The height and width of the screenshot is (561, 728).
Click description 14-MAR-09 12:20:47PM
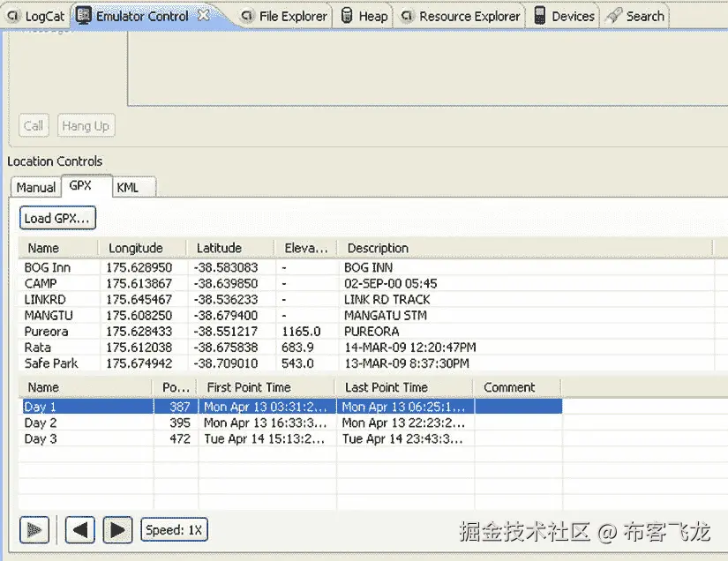410,348
